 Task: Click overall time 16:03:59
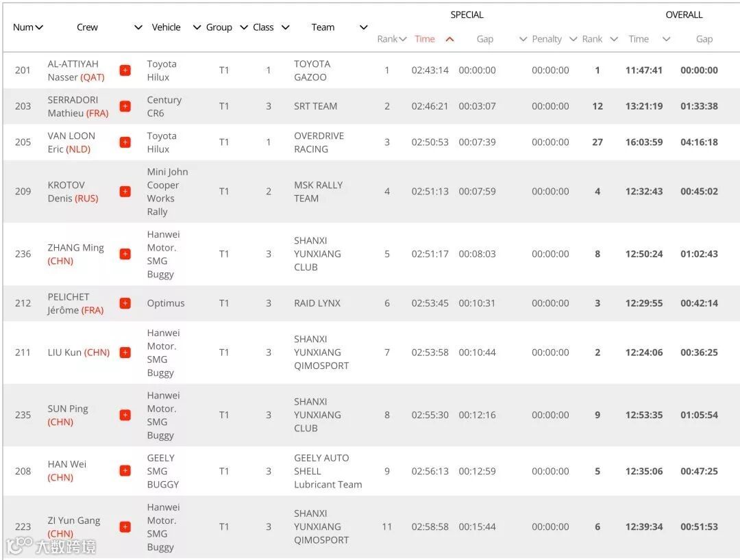coord(643,142)
